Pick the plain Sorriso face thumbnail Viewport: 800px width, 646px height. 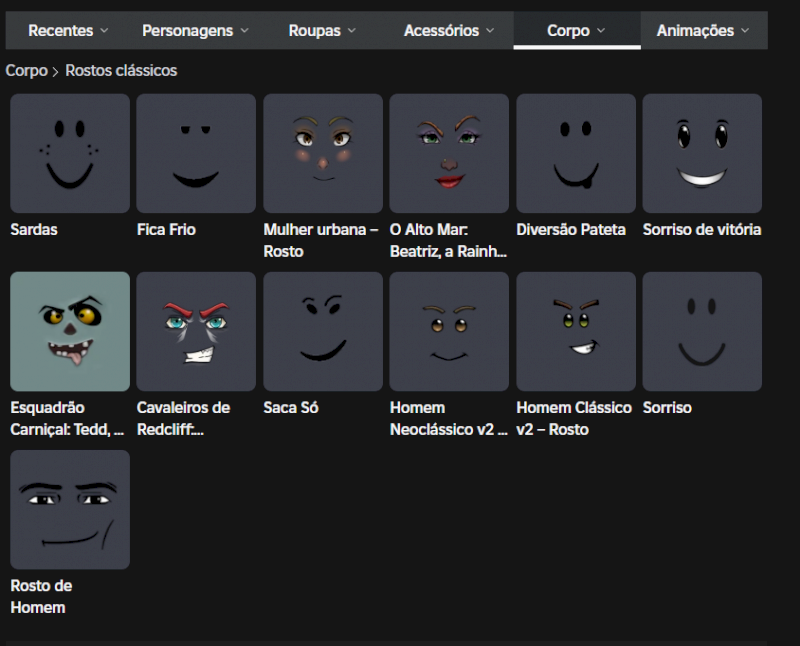click(x=702, y=331)
